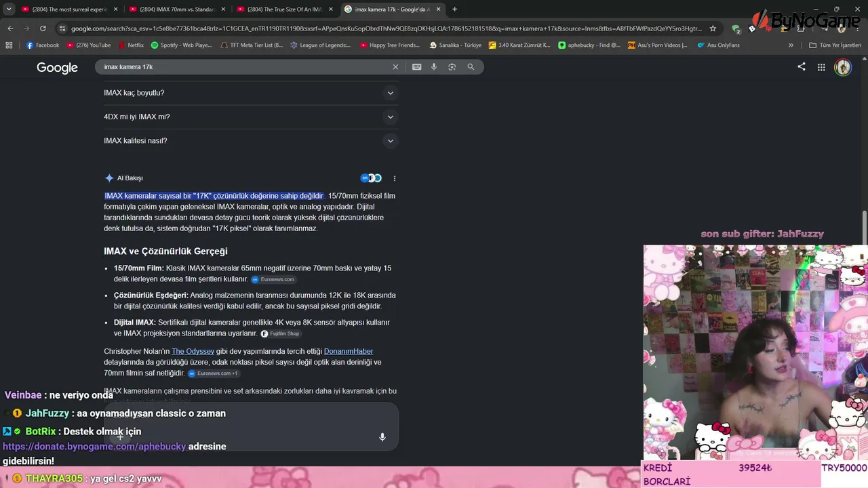Reload the page

point(43,28)
